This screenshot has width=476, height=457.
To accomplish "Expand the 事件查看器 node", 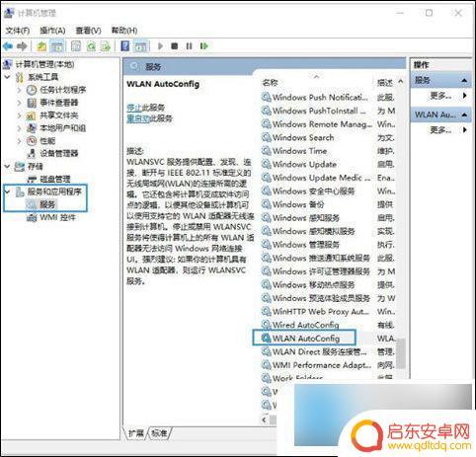I will (19, 103).
